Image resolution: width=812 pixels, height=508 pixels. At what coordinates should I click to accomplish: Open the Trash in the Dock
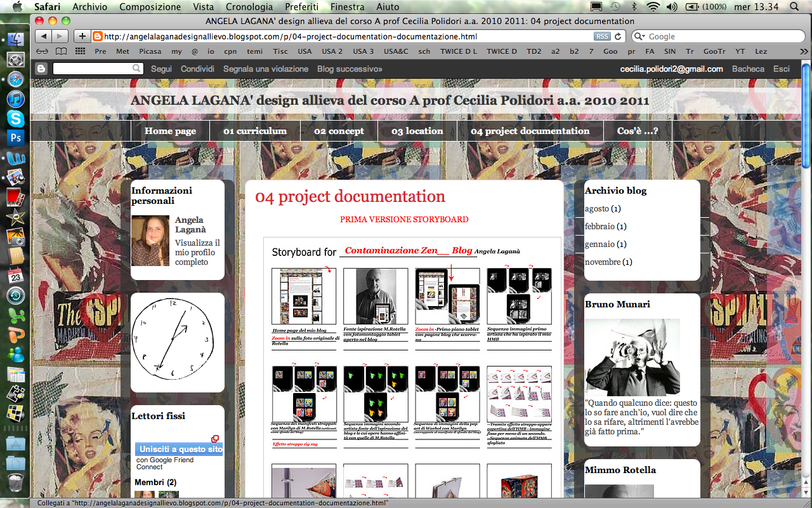[x=15, y=482]
